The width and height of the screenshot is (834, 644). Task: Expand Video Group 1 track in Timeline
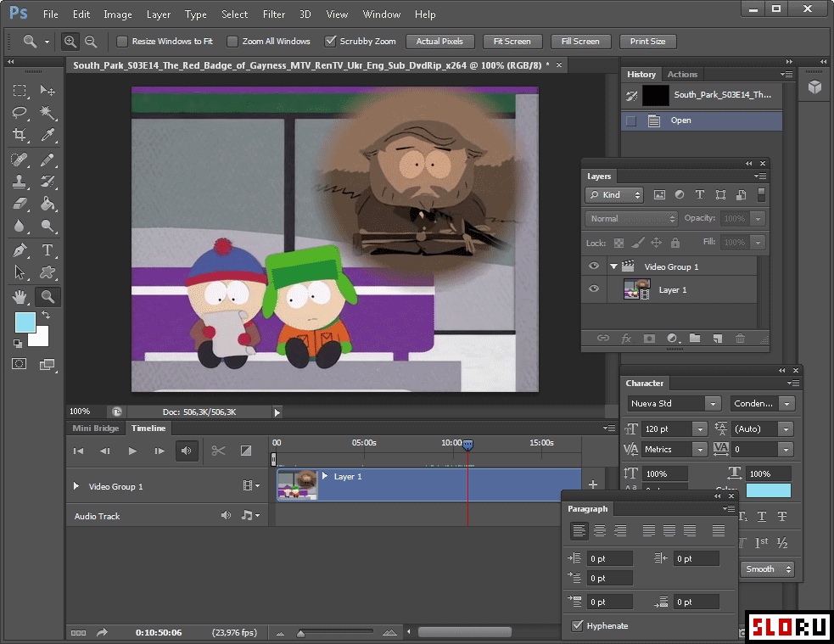(76, 486)
